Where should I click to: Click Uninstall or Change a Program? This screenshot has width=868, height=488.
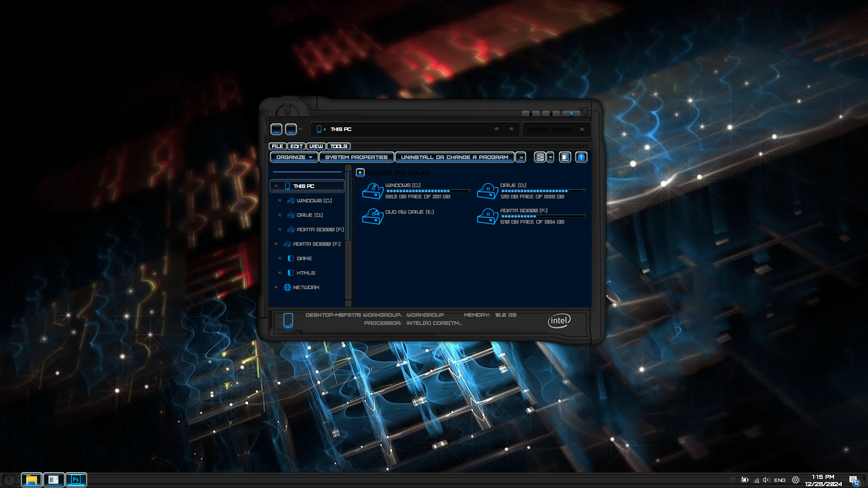[454, 157]
